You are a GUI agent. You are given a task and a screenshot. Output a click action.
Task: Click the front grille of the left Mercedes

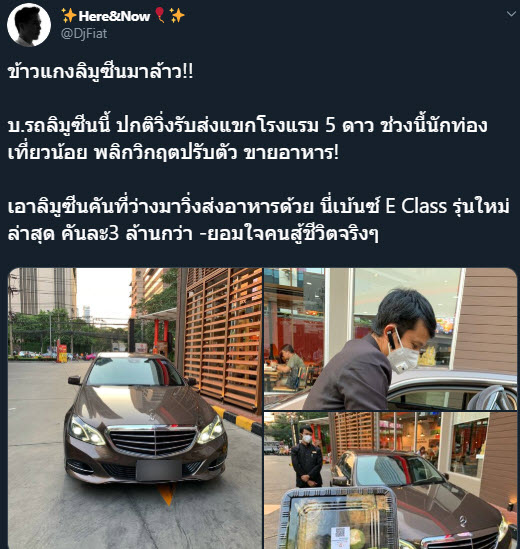pyautogui.click(x=153, y=442)
